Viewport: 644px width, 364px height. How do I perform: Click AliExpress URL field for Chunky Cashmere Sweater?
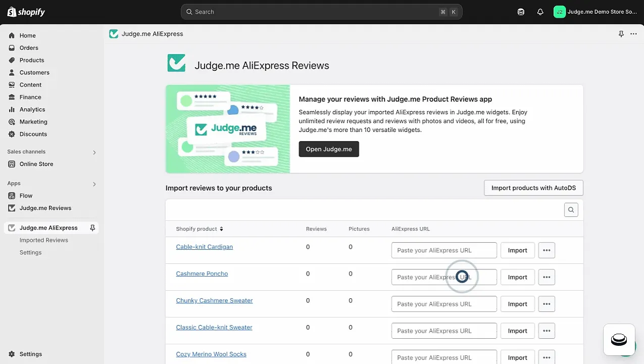tap(444, 304)
